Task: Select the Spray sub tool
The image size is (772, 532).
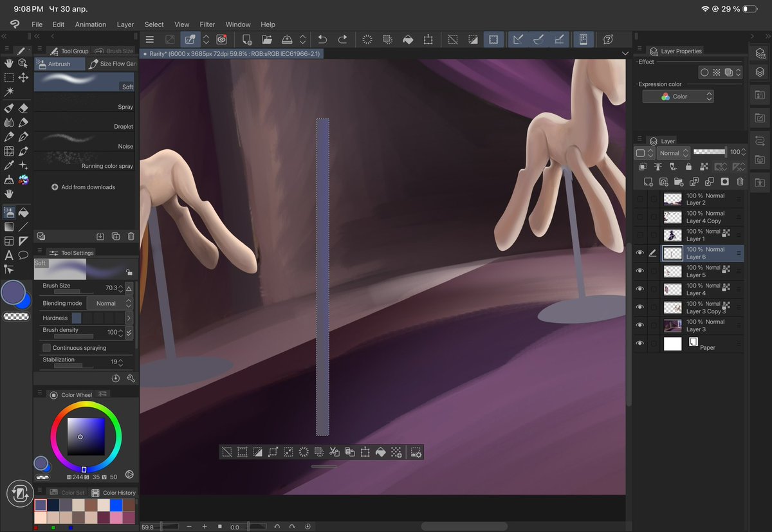Action: coord(85,102)
